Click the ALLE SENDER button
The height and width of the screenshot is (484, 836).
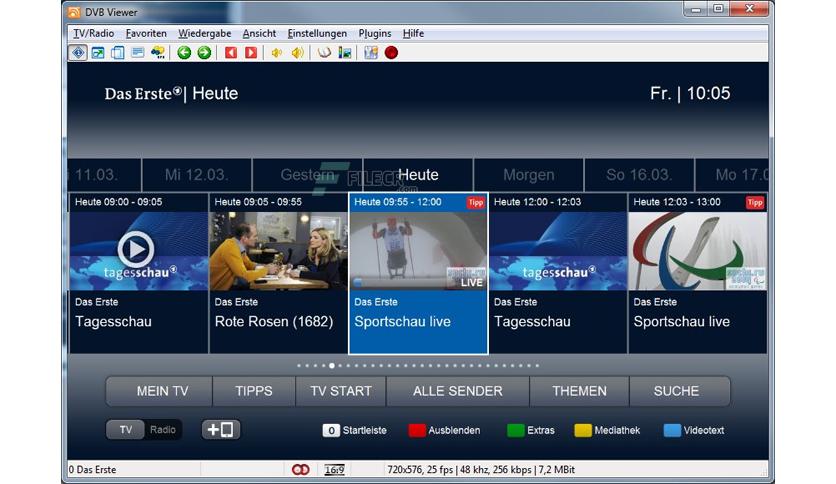point(457,391)
